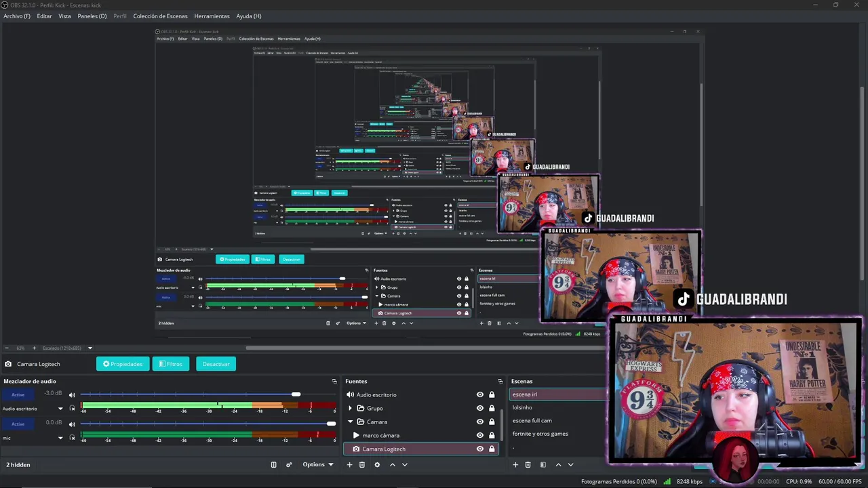The image size is (868, 488).
Task: Open Herramientas menu
Action: coord(212,16)
